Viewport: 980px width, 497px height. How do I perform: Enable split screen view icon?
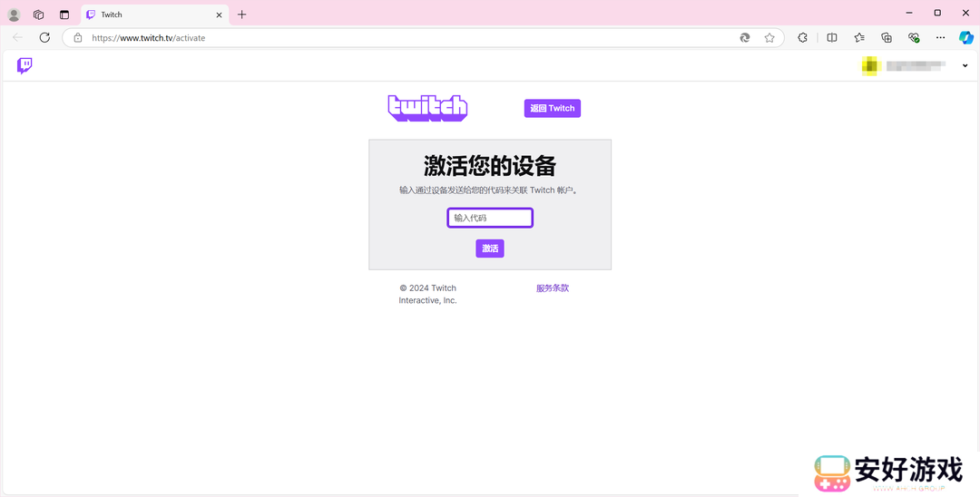(x=831, y=38)
